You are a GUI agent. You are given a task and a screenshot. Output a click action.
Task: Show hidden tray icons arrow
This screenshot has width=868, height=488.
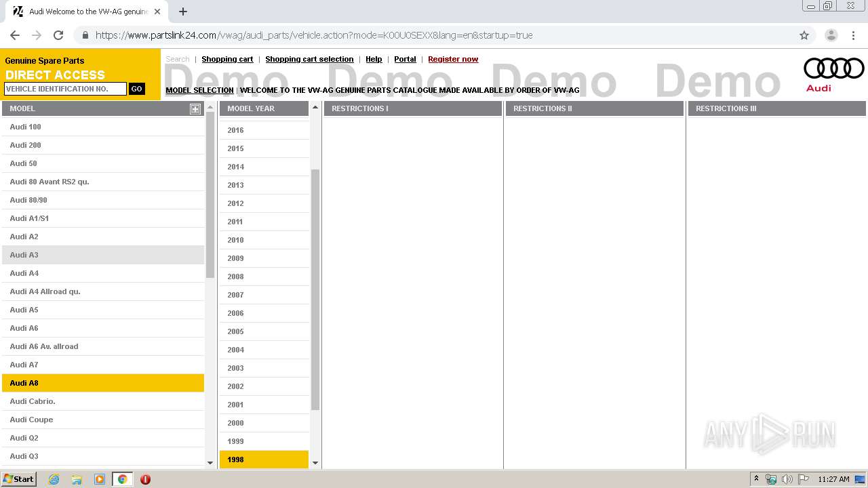tap(756, 479)
